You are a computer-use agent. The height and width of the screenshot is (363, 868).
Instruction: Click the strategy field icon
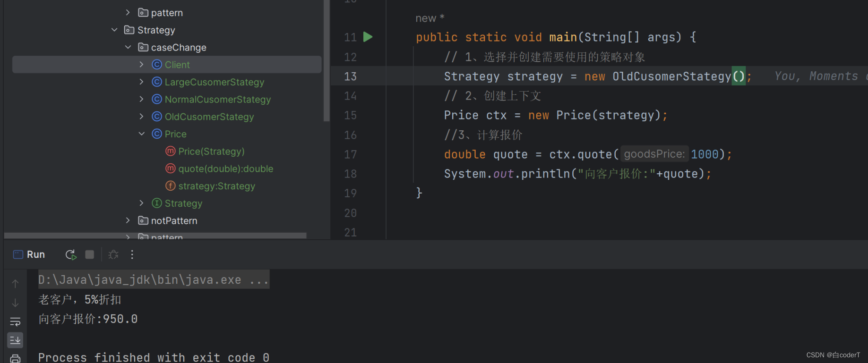click(171, 186)
